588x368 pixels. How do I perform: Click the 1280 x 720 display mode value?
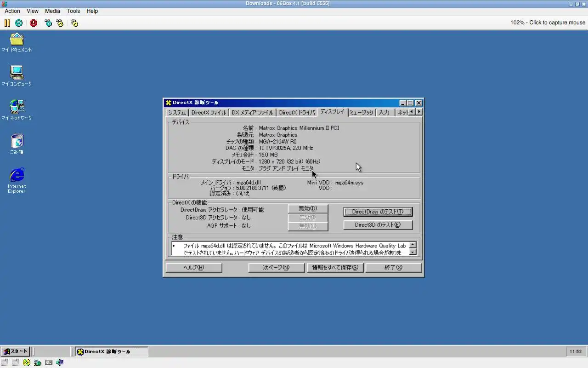click(289, 161)
